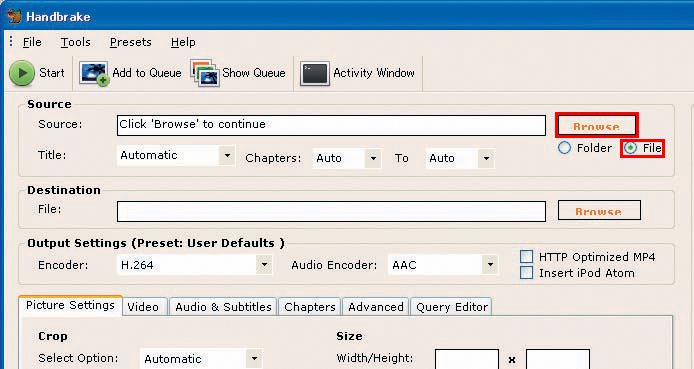Image resolution: width=694 pixels, height=369 pixels.
Task: Switch to the Audio & Subtitles tab
Action: click(x=224, y=307)
